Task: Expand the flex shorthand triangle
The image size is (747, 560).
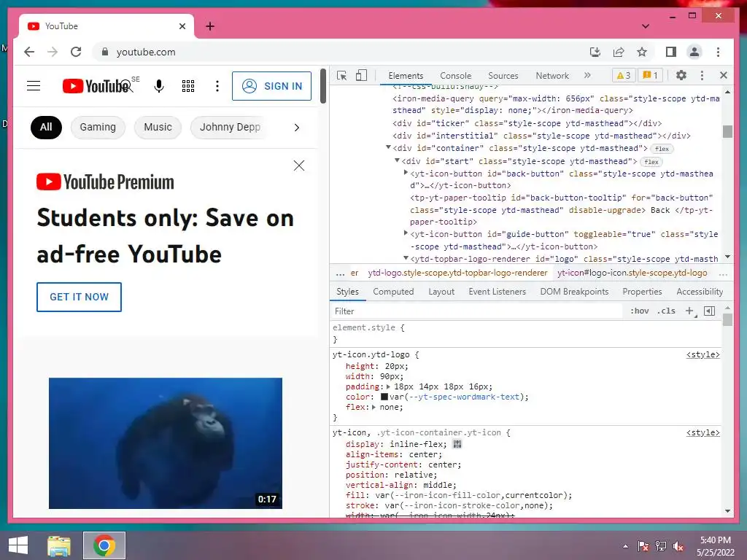Action: click(373, 407)
